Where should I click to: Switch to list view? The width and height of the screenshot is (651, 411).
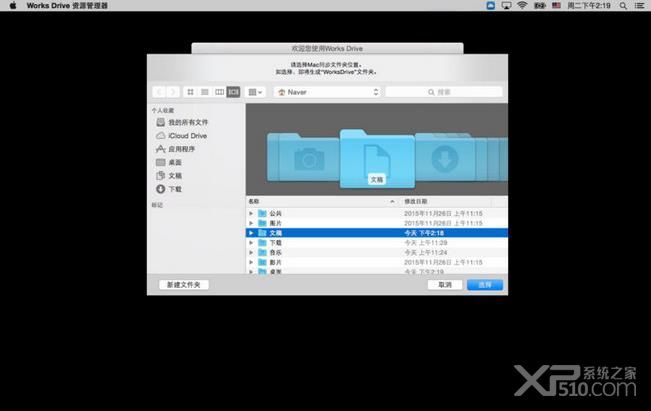(205, 92)
